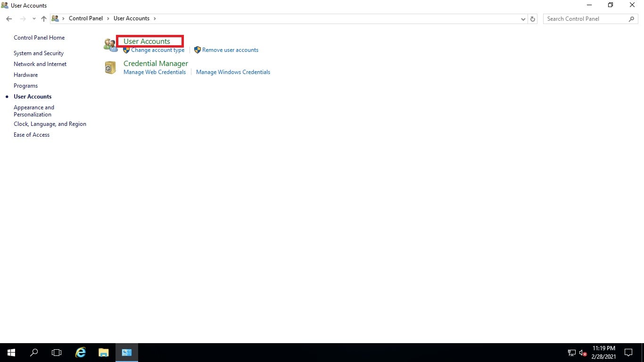
Task: Open the recent locations dropdown arrow
Action: pos(34,19)
